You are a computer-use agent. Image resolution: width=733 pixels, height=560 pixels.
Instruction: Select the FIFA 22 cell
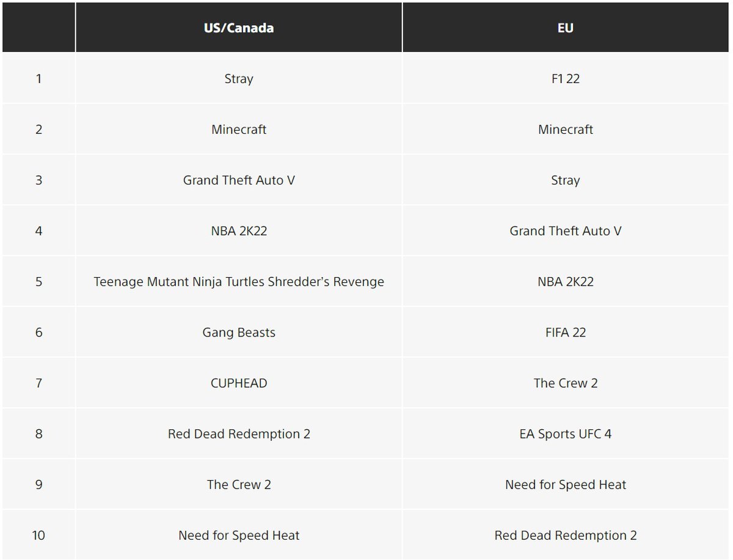(566, 332)
